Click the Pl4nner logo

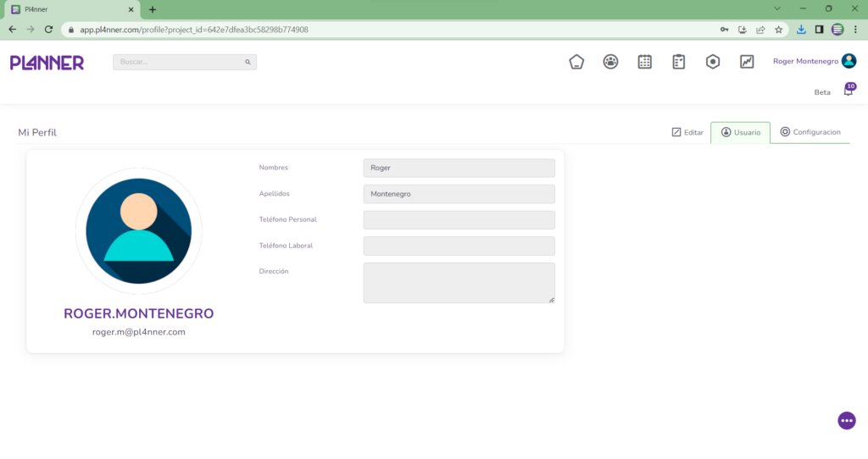pos(47,63)
